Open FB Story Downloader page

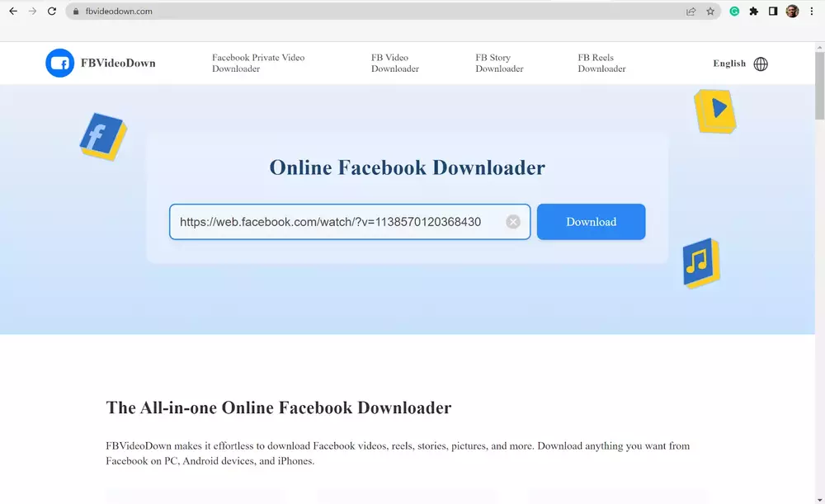[499, 64]
